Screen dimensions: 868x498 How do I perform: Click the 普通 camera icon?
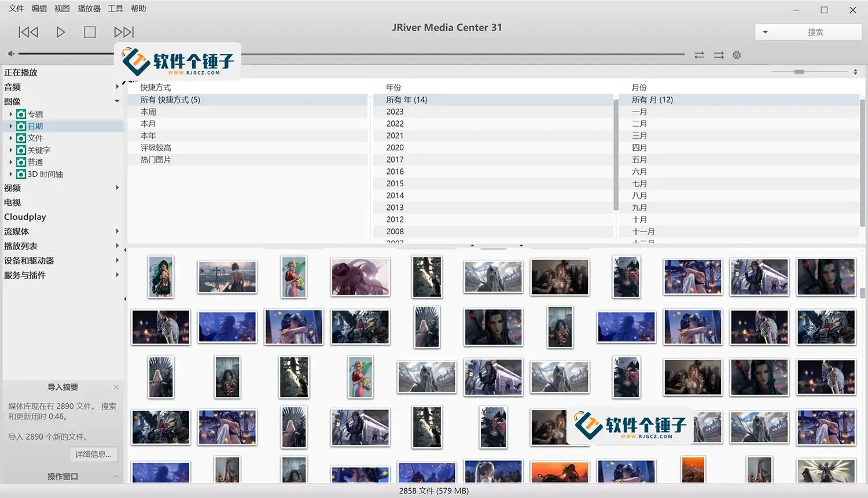[21, 162]
